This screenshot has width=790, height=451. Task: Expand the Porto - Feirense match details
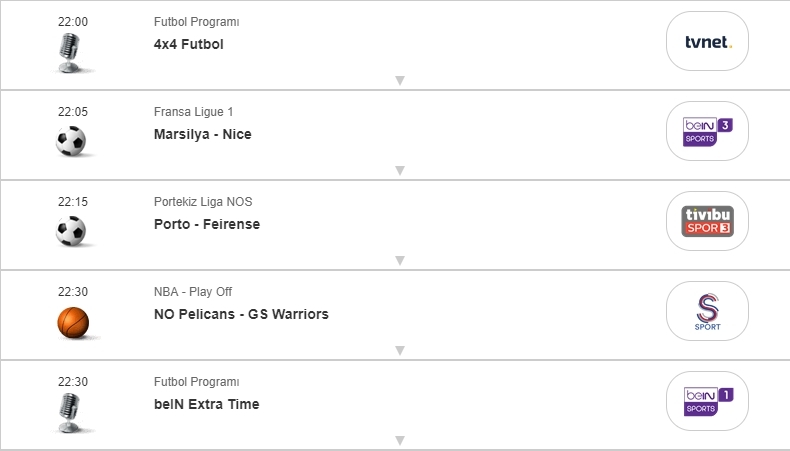[399, 260]
